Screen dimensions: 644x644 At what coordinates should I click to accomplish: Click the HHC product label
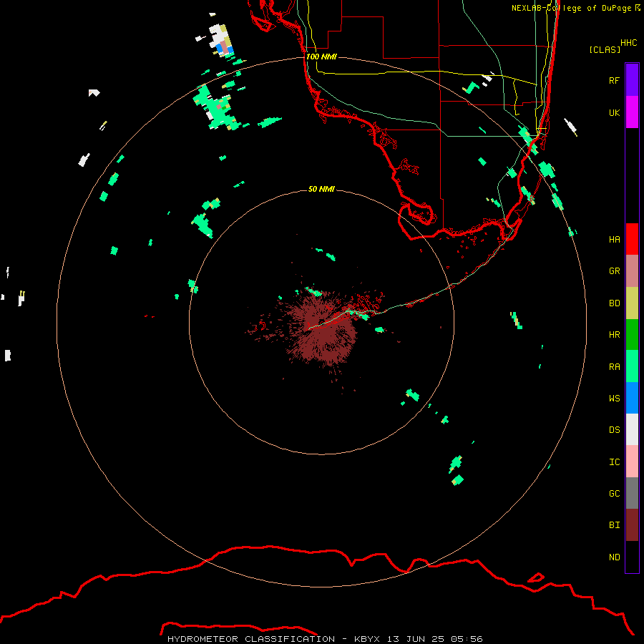pos(628,43)
